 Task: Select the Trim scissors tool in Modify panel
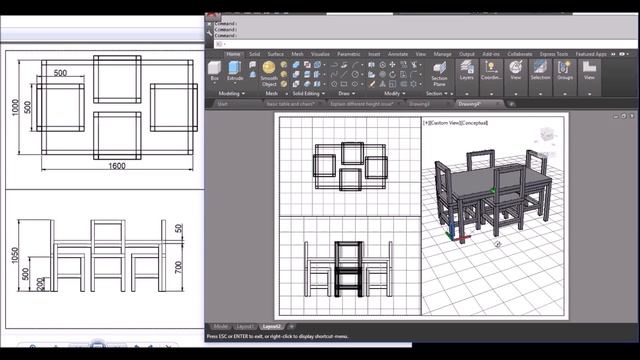pos(414,64)
